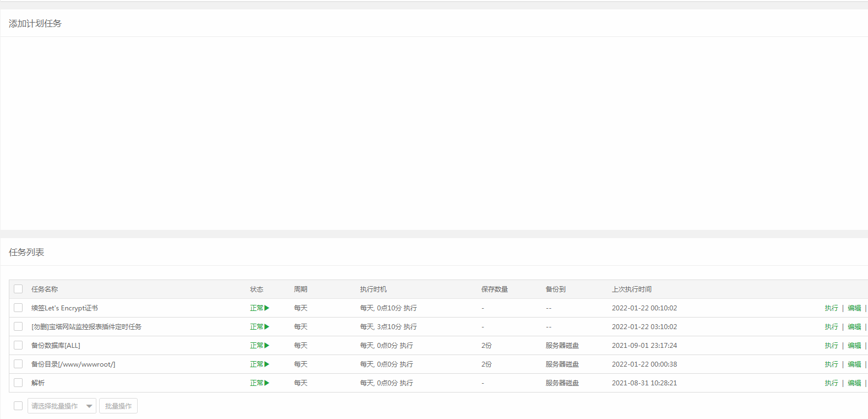Tick checkbox for 解析 task
Viewport: 868px width, 419px height.
[x=18, y=383]
